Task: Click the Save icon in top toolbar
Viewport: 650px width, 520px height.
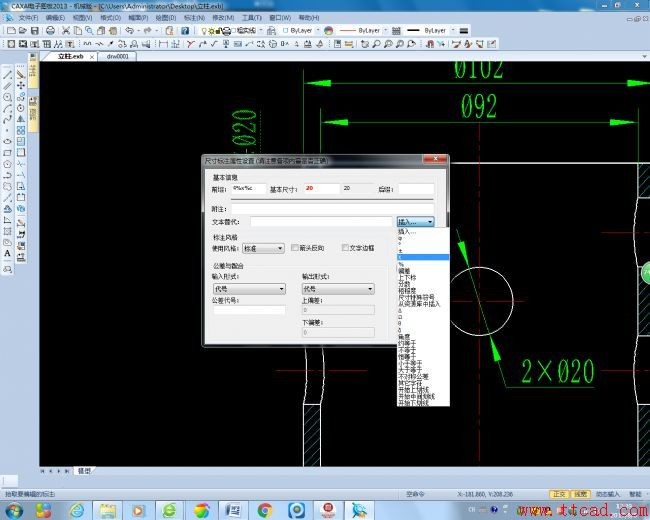Action: 35,31
